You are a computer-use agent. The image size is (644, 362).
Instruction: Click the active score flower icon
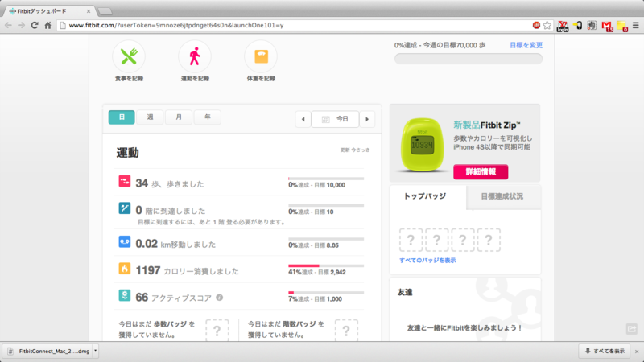(125, 295)
